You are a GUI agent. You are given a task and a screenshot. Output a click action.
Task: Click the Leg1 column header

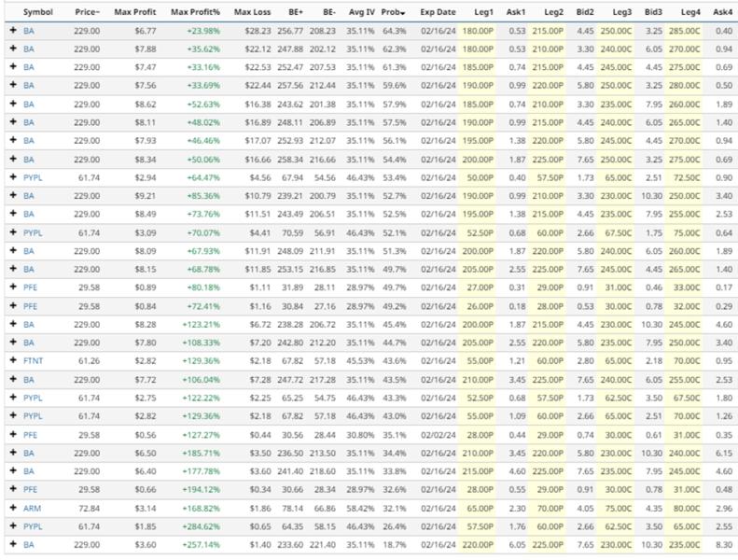483,12
